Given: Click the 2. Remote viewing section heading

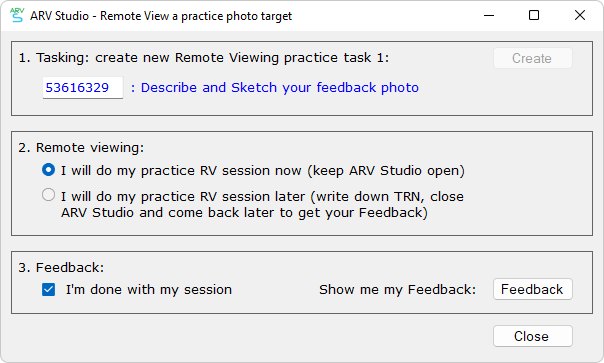Looking at the screenshot, I should click(x=81, y=148).
